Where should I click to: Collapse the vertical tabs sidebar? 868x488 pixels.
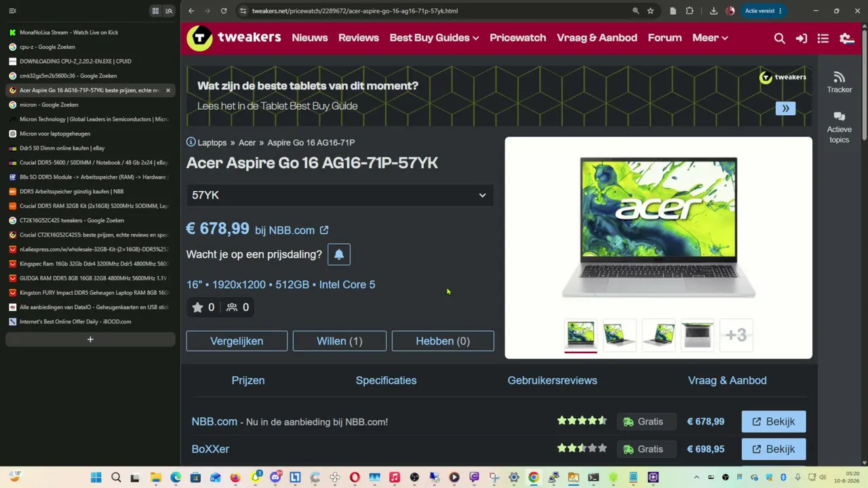(12, 11)
